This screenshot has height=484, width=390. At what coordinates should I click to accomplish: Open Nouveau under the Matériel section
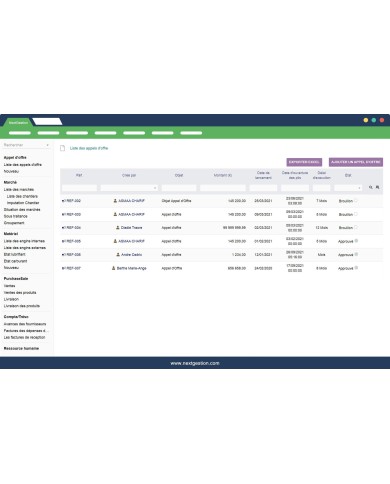pyautogui.click(x=11, y=268)
